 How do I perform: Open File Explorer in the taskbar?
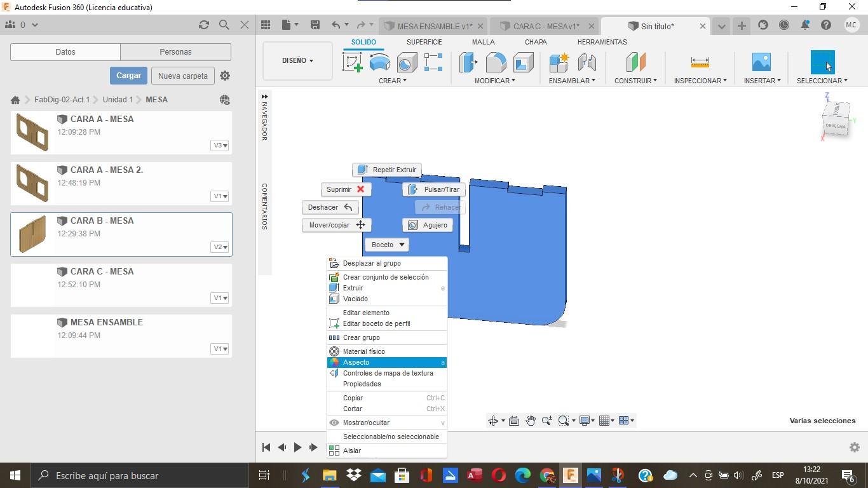coord(329,475)
